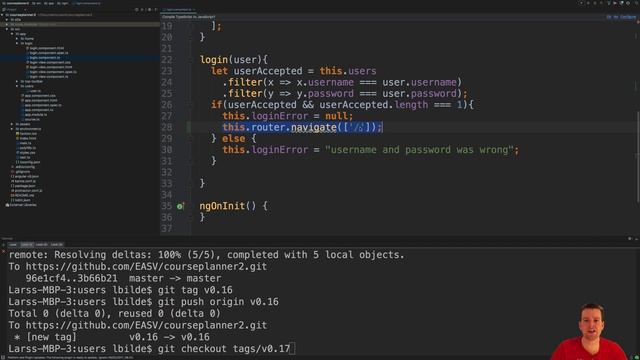
Task: Collapse the environments folder arrow
Action: click(x=12, y=129)
